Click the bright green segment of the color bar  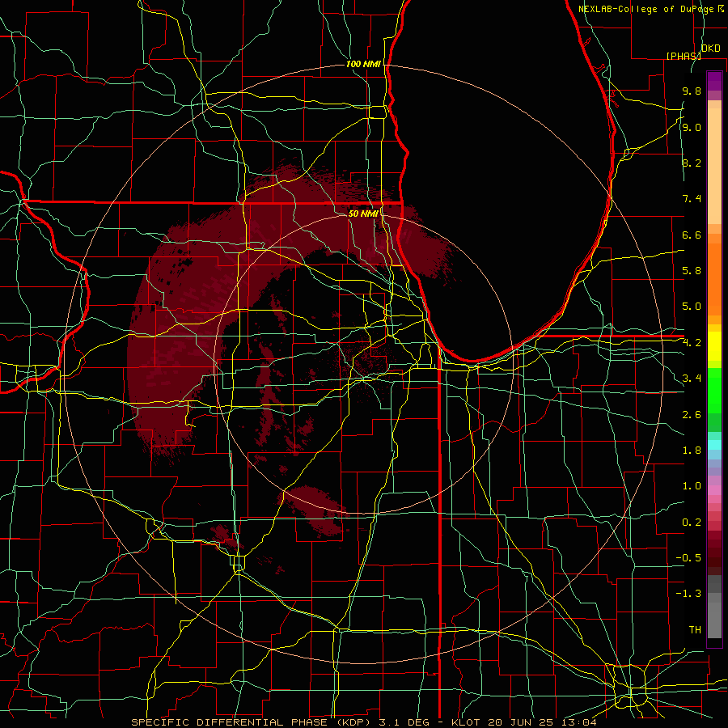pyautogui.click(x=714, y=390)
